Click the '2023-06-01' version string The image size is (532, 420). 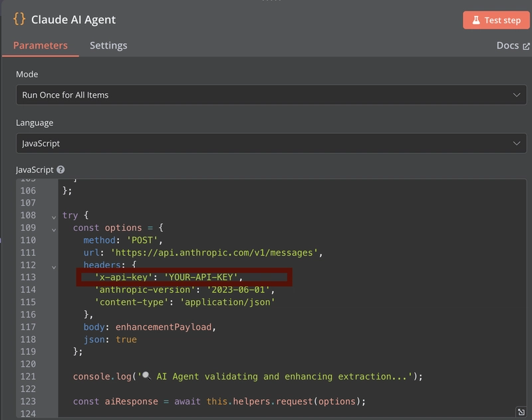pyautogui.click(x=238, y=290)
